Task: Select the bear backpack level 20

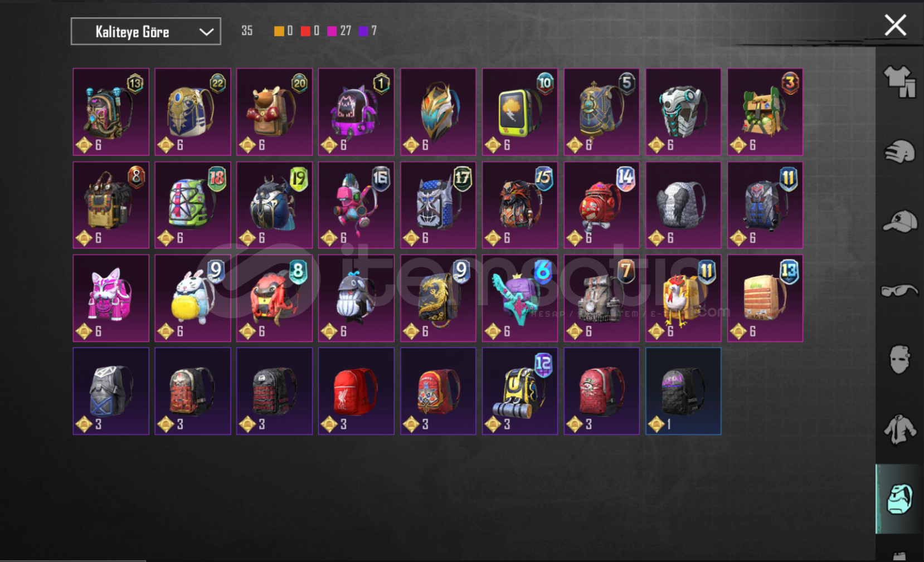Action: 274,111
